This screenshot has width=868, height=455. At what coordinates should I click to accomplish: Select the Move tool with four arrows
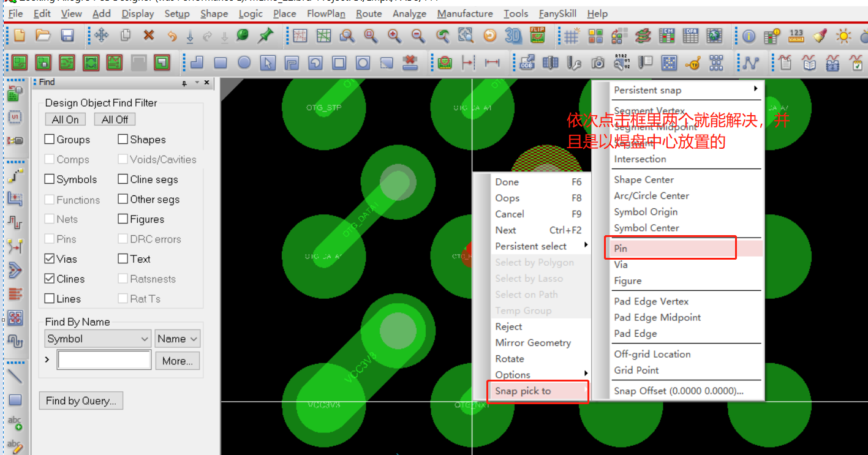tap(102, 36)
